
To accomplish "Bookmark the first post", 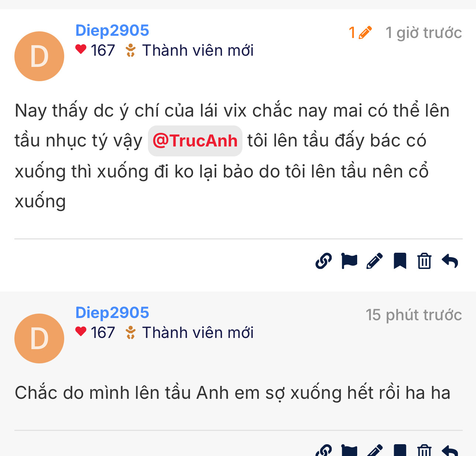I will pos(400,261).
